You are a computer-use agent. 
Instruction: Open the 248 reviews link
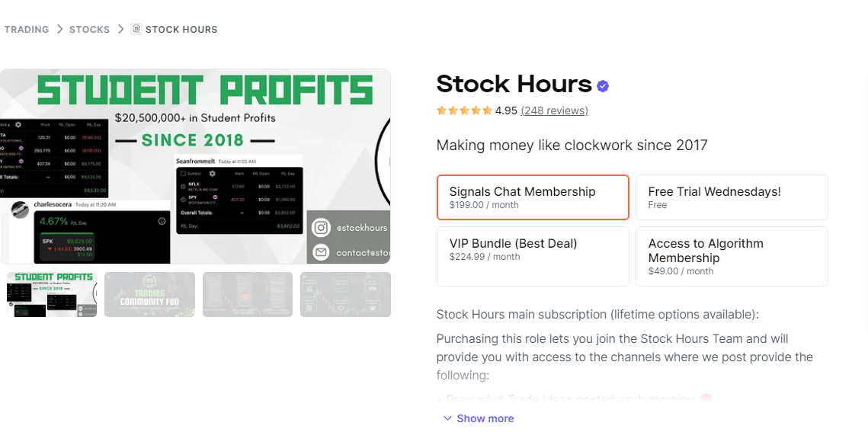pyautogui.click(x=554, y=110)
